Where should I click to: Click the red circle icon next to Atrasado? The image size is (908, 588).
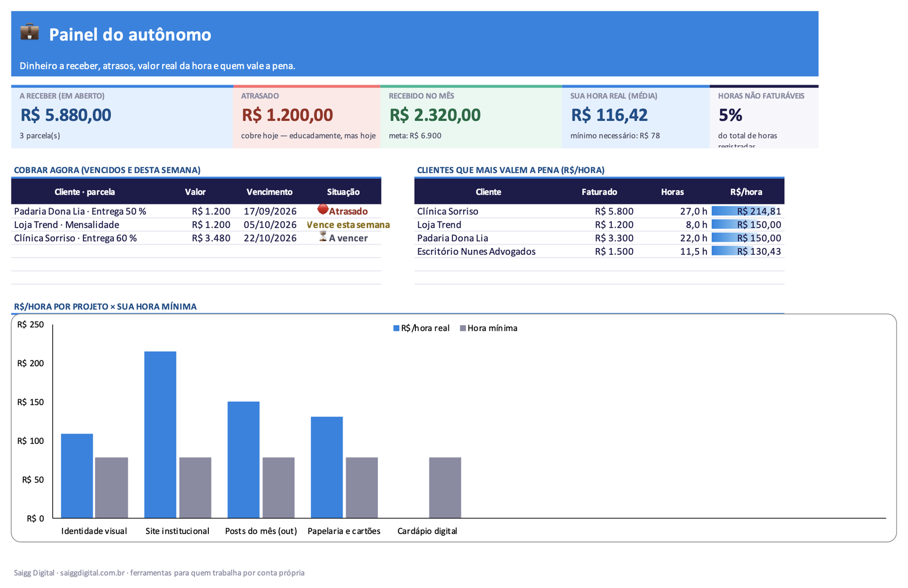click(323, 209)
